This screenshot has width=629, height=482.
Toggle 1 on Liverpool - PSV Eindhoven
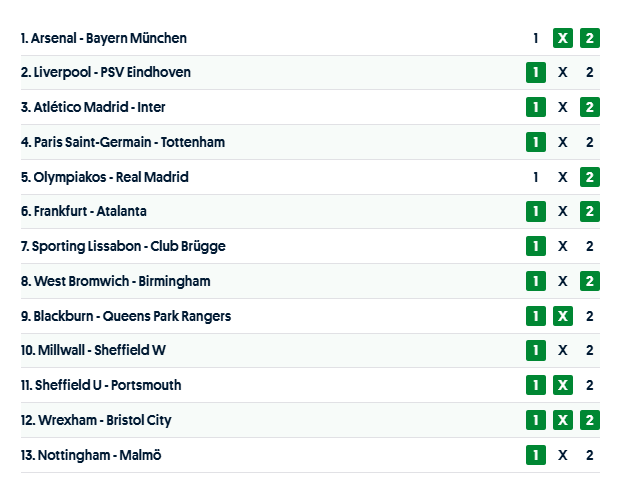(x=536, y=73)
